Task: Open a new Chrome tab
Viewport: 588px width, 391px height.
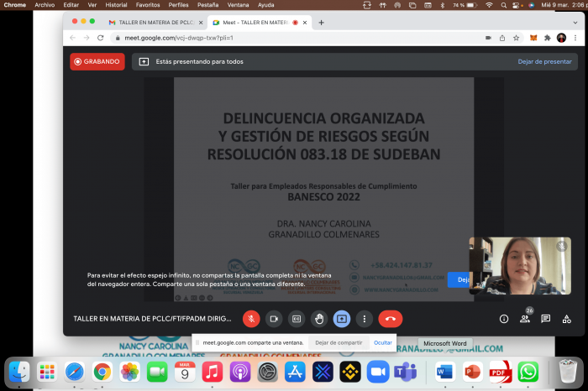Action: (321, 23)
